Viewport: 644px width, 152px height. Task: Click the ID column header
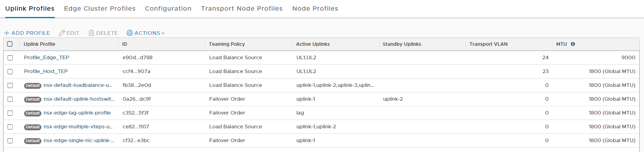pos(125,44)
